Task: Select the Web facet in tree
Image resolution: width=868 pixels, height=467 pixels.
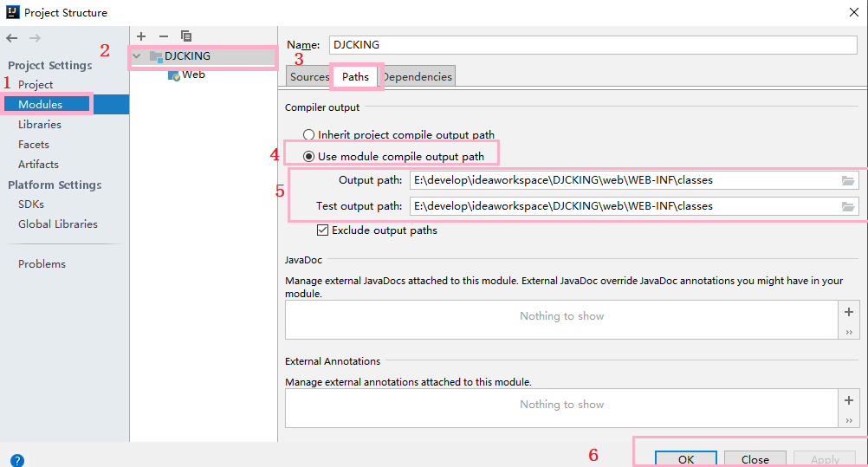Action: coord(193,75)
